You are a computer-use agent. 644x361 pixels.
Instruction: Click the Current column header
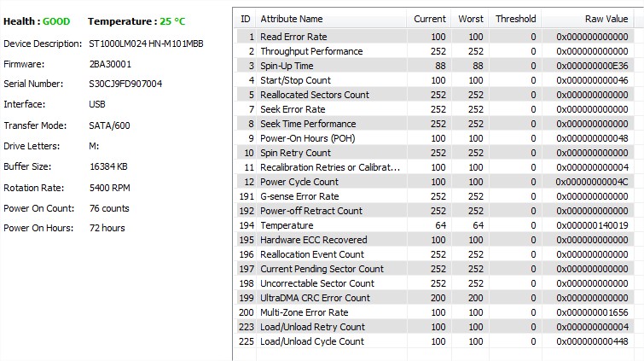pos(429,19)
